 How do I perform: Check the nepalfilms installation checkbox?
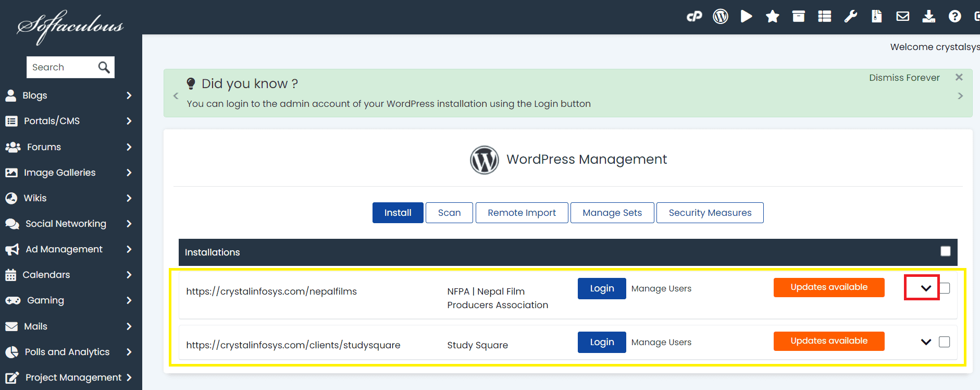click(945, 288)
